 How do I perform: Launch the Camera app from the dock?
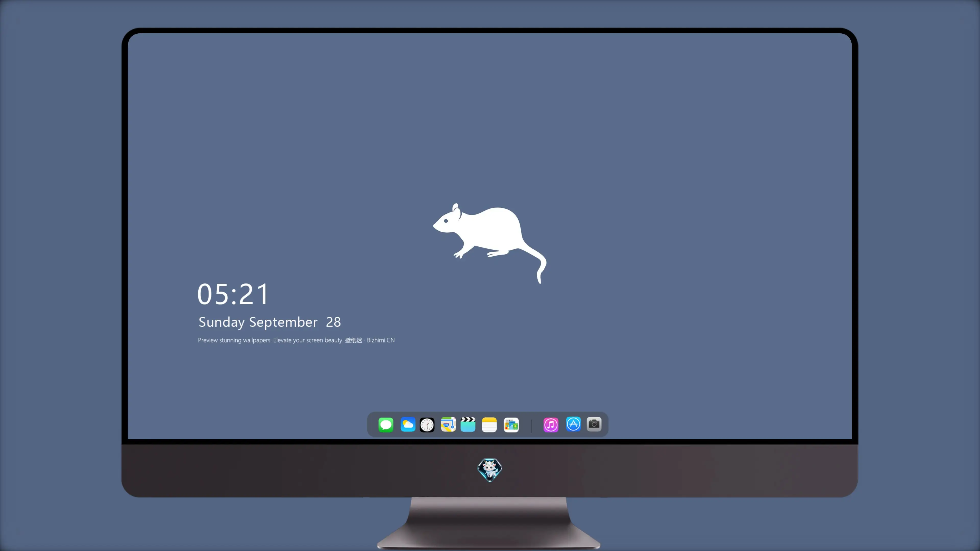[594, 424]
